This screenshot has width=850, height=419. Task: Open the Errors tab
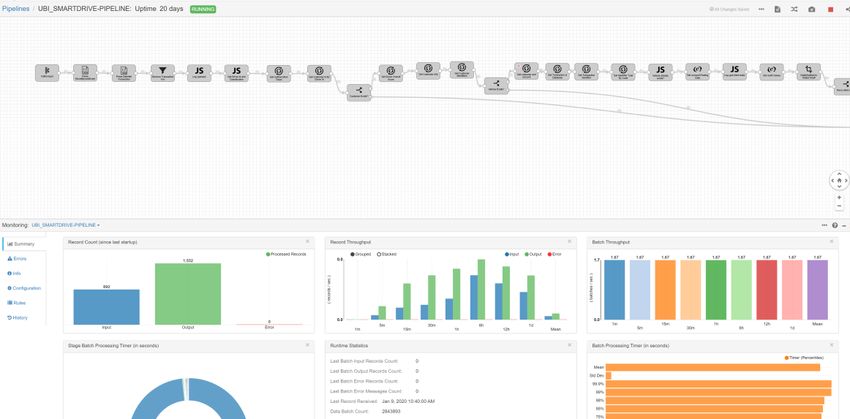17,259
